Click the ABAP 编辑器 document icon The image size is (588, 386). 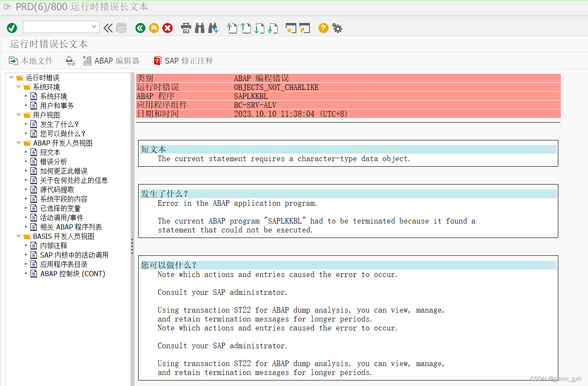click(x=87, y=61)
